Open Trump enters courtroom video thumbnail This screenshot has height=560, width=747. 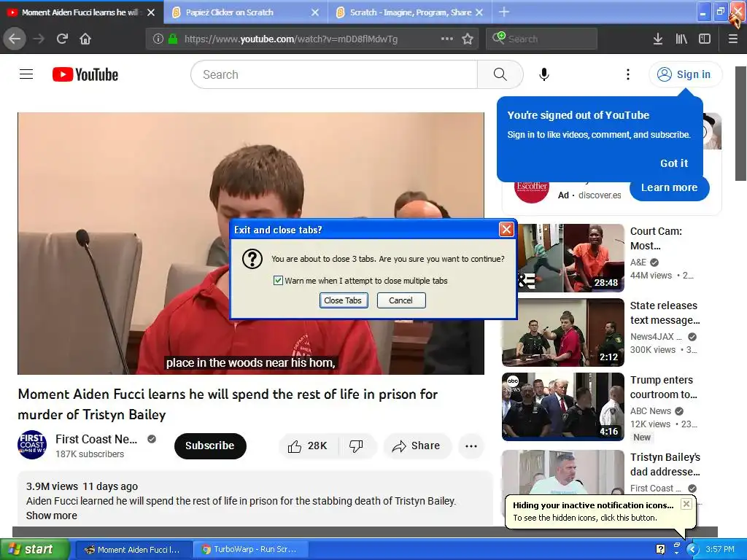(x=562, y=407)
